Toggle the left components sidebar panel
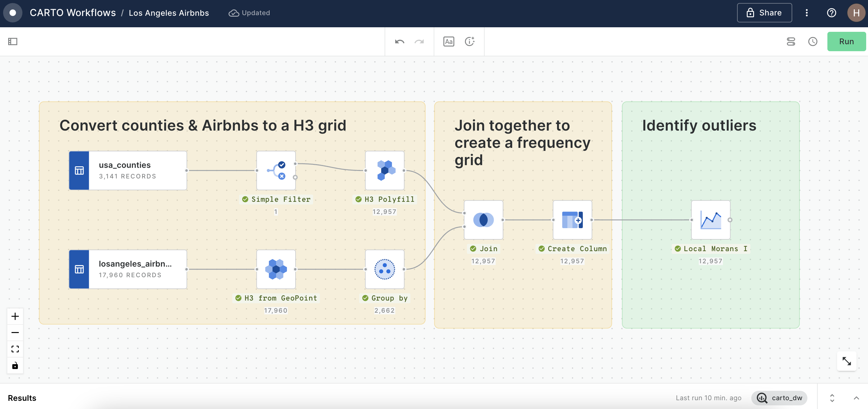 (13, 41)
